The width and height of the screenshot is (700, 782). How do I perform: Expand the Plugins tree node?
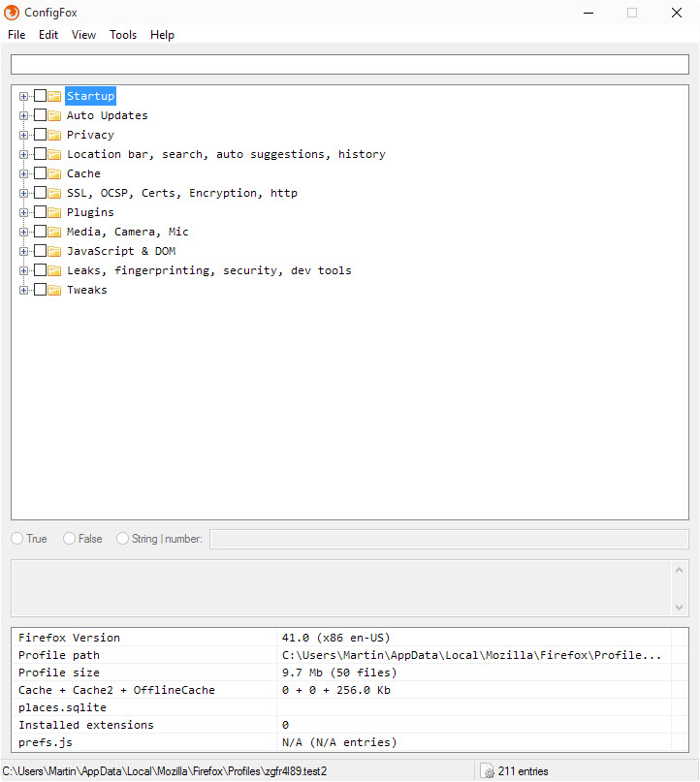click(23, 213)
